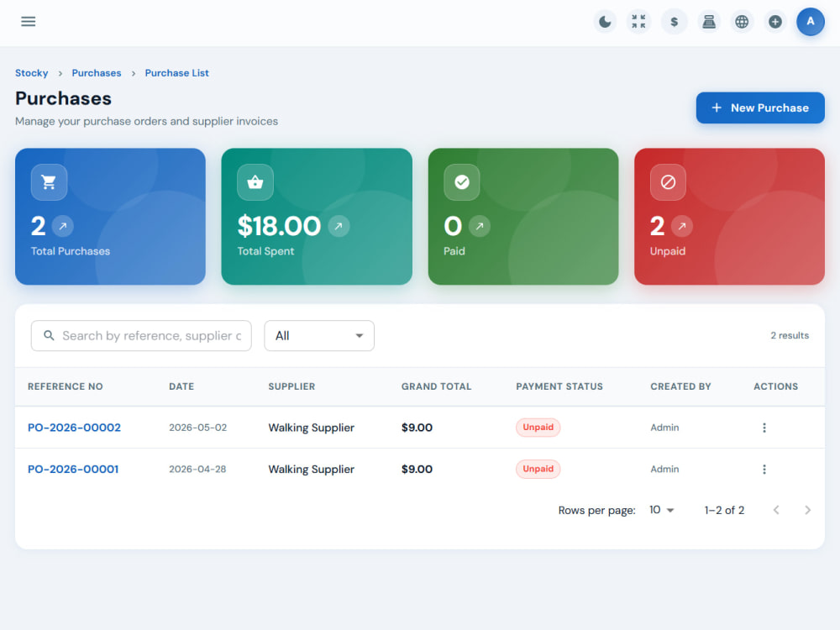The image size is (840, 630).
Task: Go to Purchases breadcrumb link
Action: pos(97,73)
